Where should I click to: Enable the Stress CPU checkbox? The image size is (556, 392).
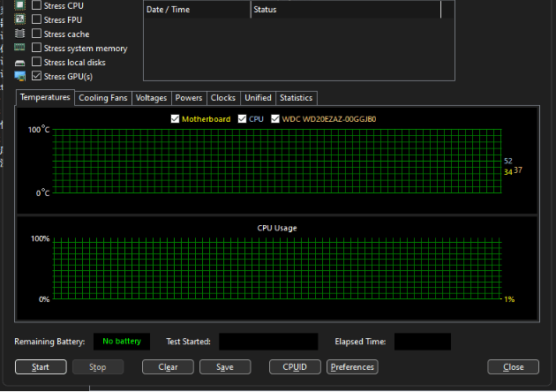(36, 5)
